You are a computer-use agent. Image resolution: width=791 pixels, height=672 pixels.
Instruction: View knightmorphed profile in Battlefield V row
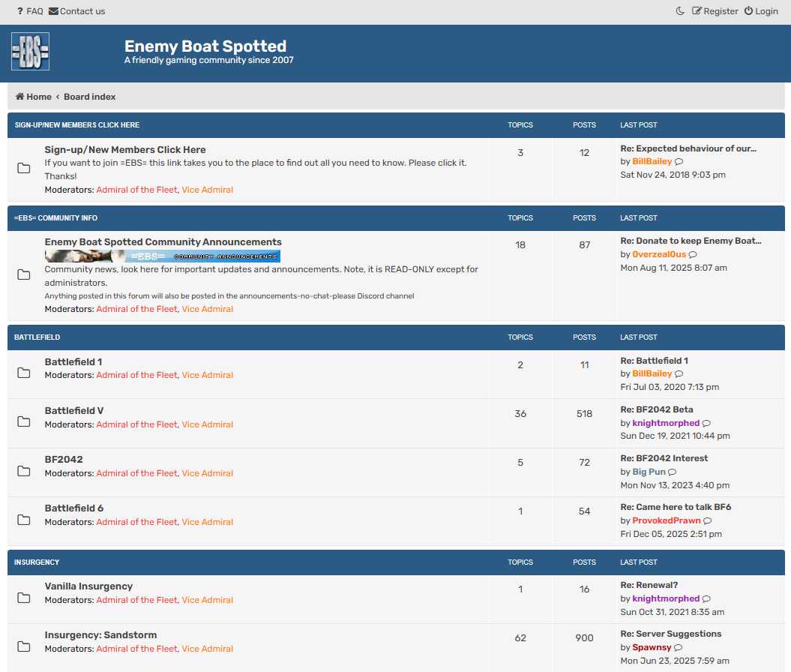(666, 423)
